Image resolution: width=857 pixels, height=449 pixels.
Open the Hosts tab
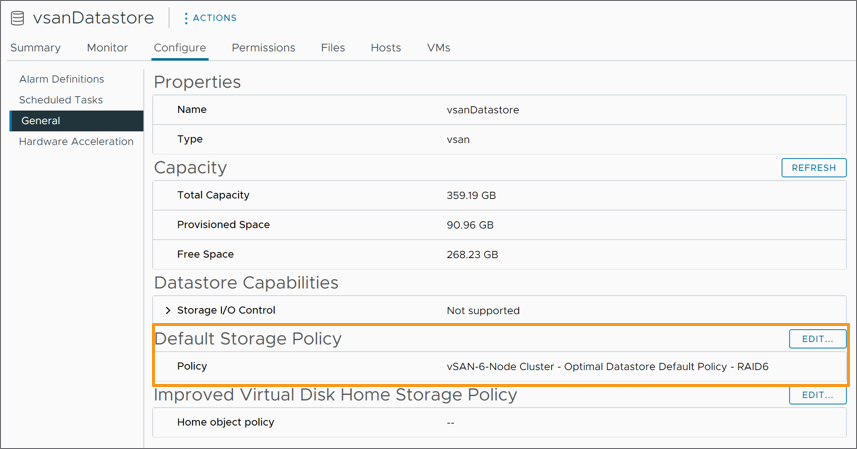(x=385, y=48)
